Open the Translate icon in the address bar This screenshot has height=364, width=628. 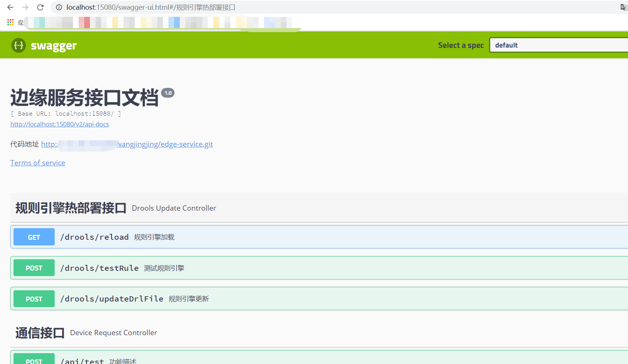(623, 7)
